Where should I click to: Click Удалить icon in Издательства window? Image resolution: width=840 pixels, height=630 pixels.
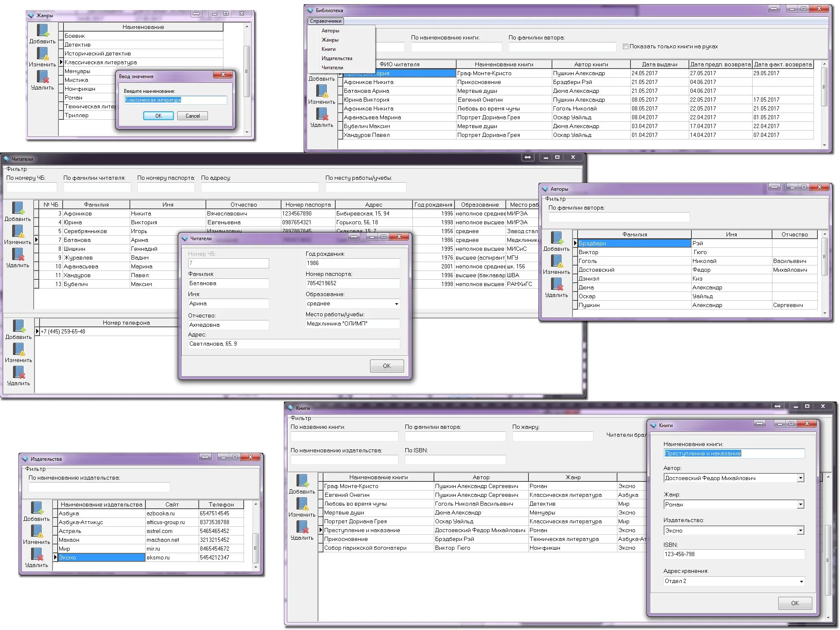tap(37, 554)
